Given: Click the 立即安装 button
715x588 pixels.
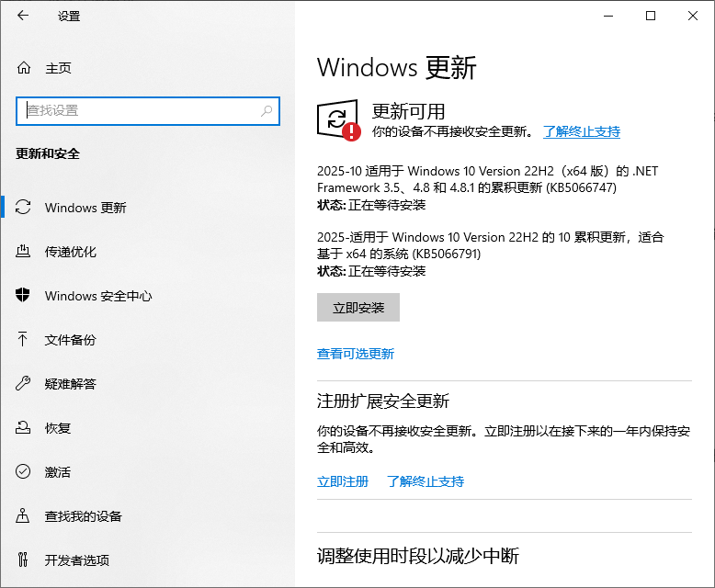Looking at the screenshot, I should [358, 308].
